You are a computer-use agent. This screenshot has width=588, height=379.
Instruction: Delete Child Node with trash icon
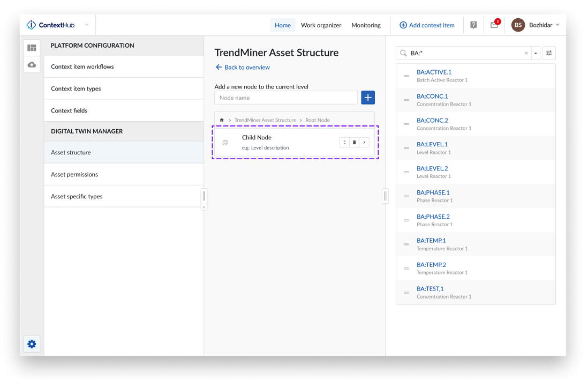click(354, 143)
